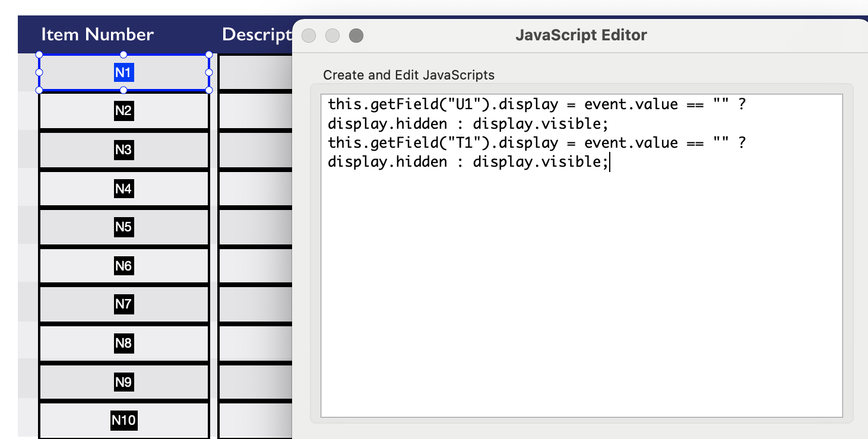Select the N8 form field

123,343
